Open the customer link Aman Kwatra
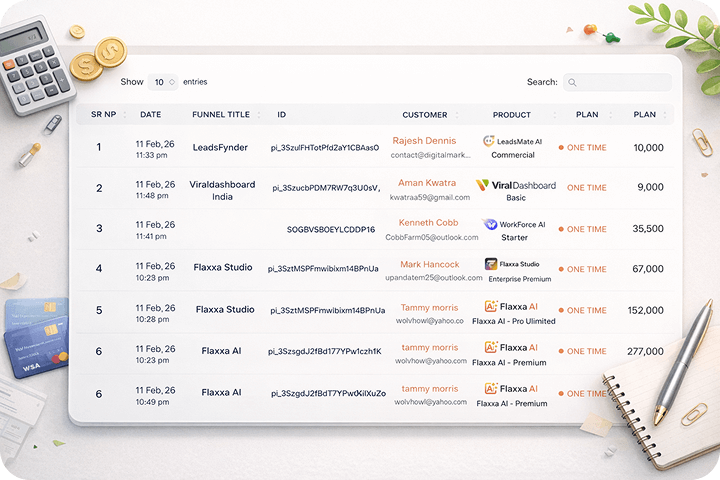Viewport: 720px width, 480px height. pos(426,183)
